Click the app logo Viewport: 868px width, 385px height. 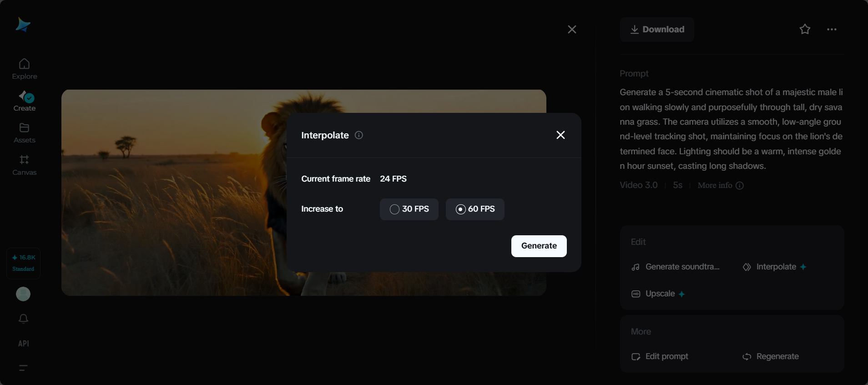coord(23,25)
